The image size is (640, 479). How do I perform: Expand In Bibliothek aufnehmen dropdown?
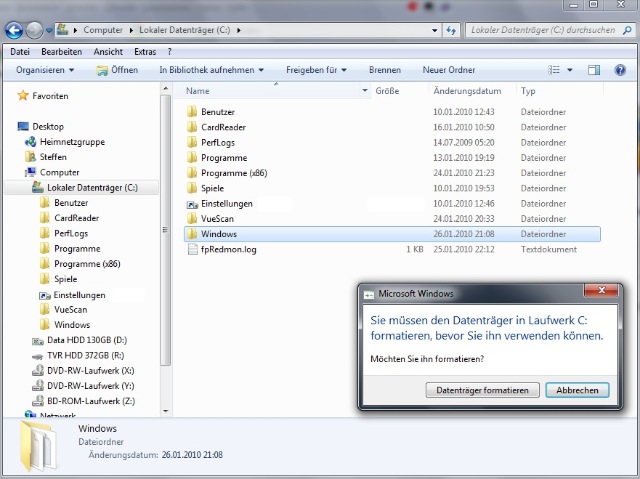pyautogui.click(x=211, y=70)
